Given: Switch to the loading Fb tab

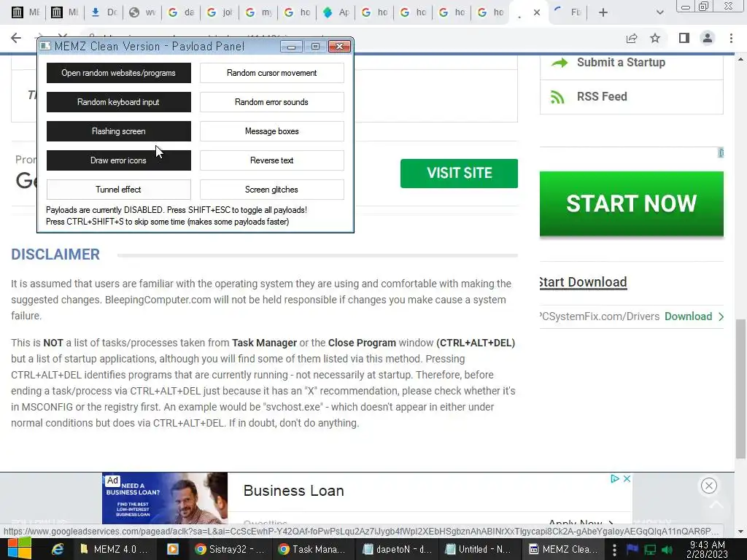Looking at the screenshot, I should [569, 12].
